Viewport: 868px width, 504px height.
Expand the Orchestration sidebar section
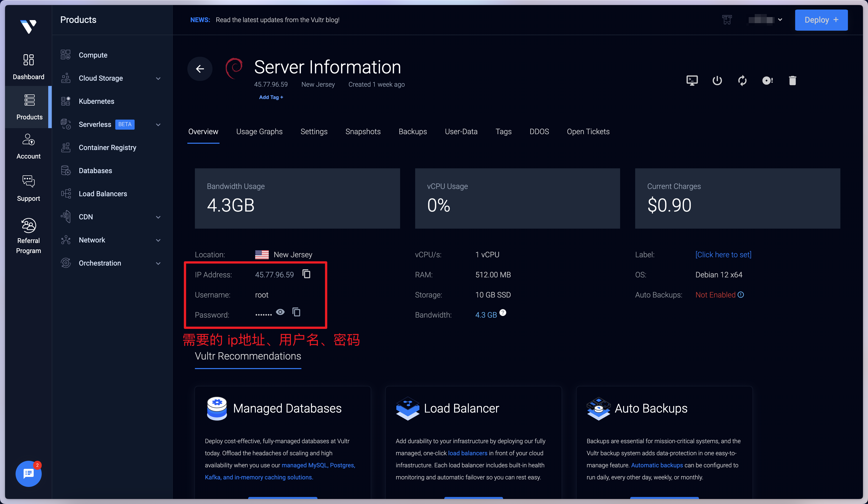158,263
